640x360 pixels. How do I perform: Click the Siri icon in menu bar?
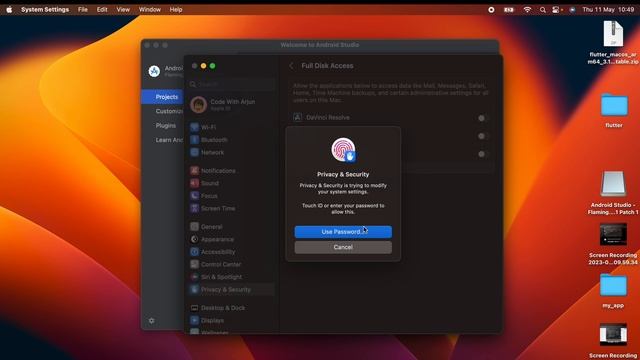pos(572,9)
